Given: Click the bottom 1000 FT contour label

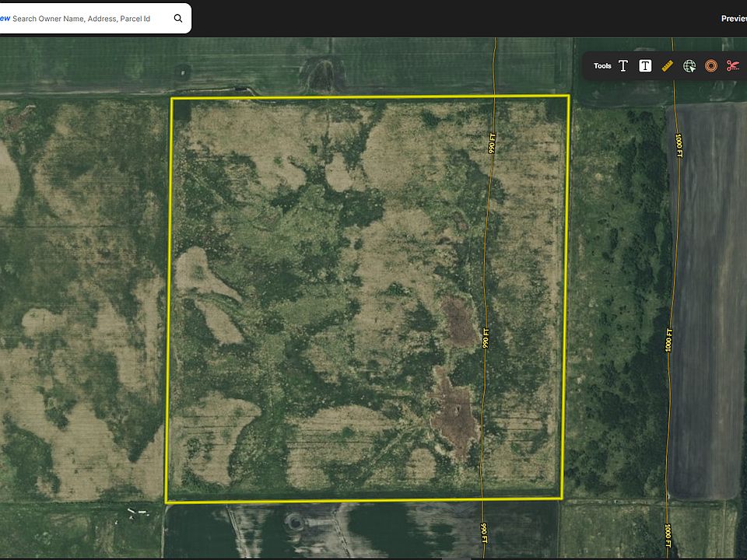Looking at the screenshot, I should point(668,535).
